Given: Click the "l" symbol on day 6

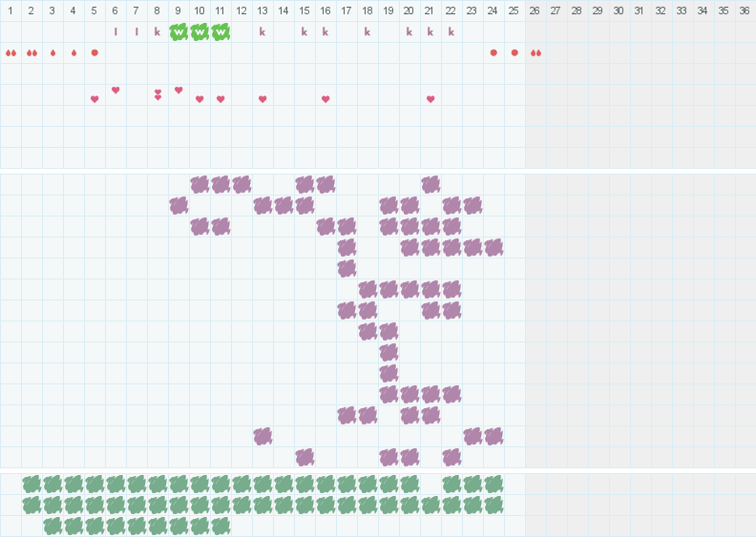Looking at the screenshot, I should pos(115,31).
